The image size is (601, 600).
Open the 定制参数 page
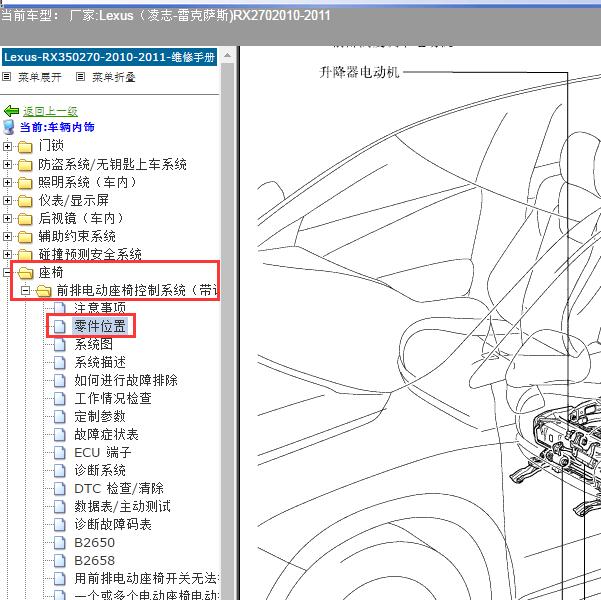100,416
